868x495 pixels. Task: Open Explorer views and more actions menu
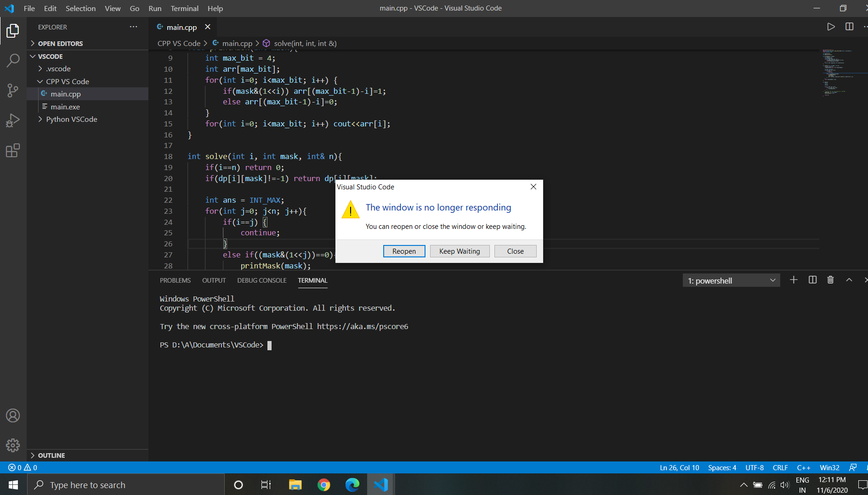pyautogui.click(x=133, y=27)
